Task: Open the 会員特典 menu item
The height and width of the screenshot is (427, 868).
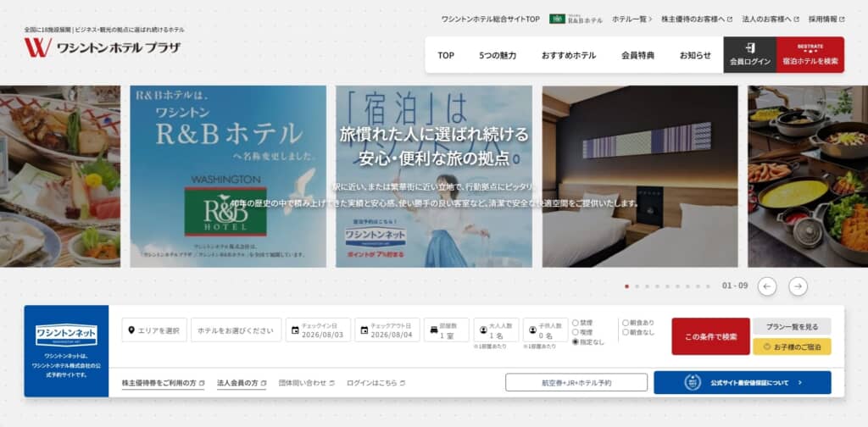Action: point(637,55)
